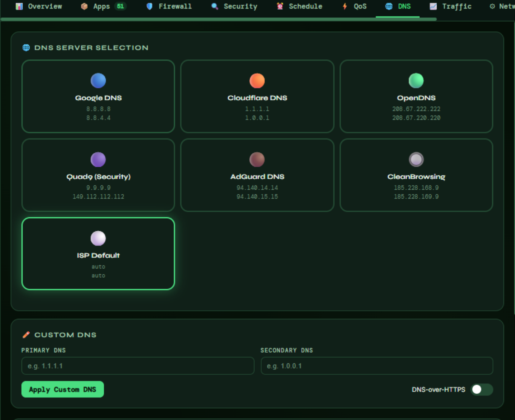Choose the ISP Default card title
515x420 pixels.
pos(98,255)
